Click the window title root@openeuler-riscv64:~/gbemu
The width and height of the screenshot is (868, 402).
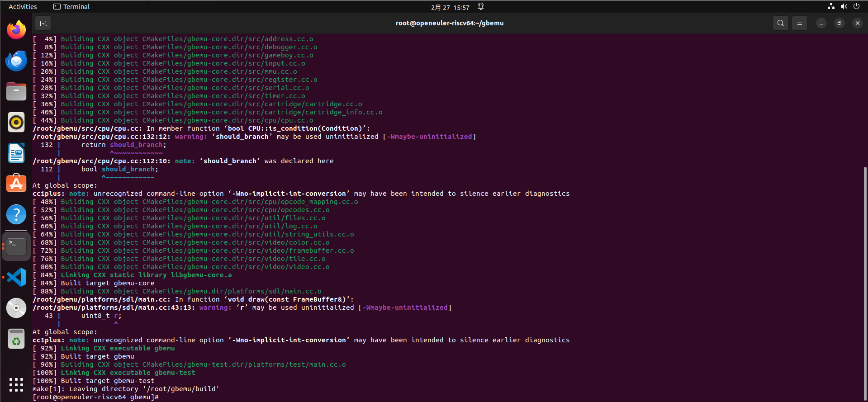click(450, 23)
